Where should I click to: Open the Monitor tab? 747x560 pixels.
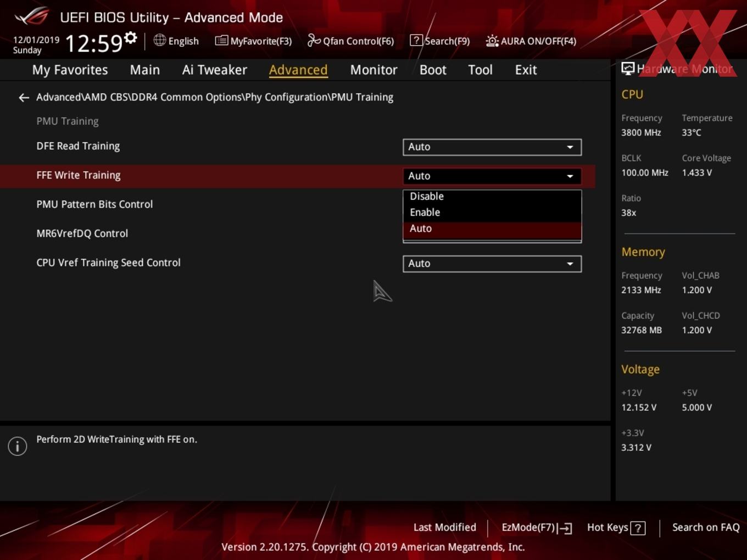[374, 70]
